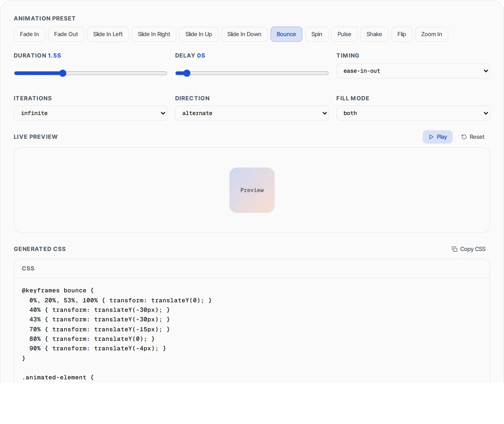Click the 'CSS' code block header label
Viewport: 504px width, 424px height.
coord(28,269)
